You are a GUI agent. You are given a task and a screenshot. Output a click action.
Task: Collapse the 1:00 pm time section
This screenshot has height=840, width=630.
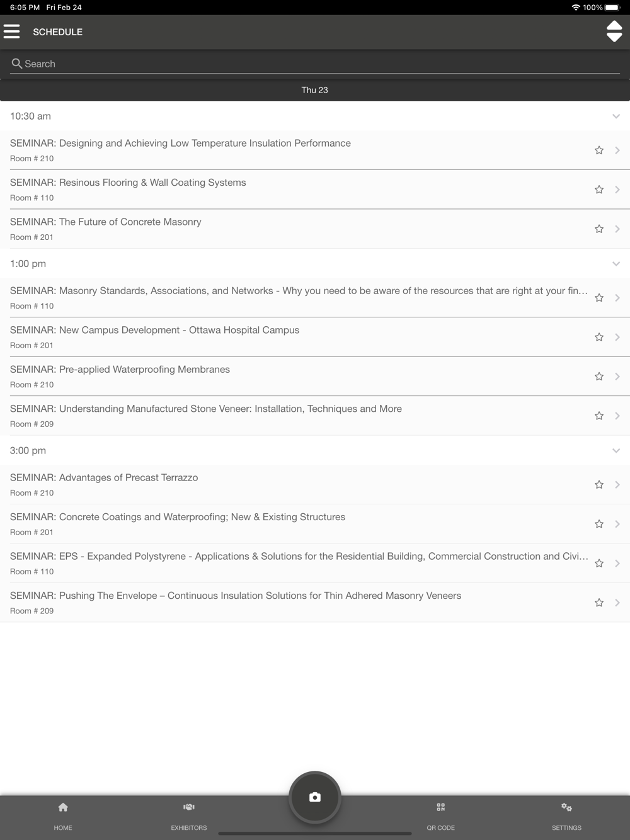coord(616,264)
